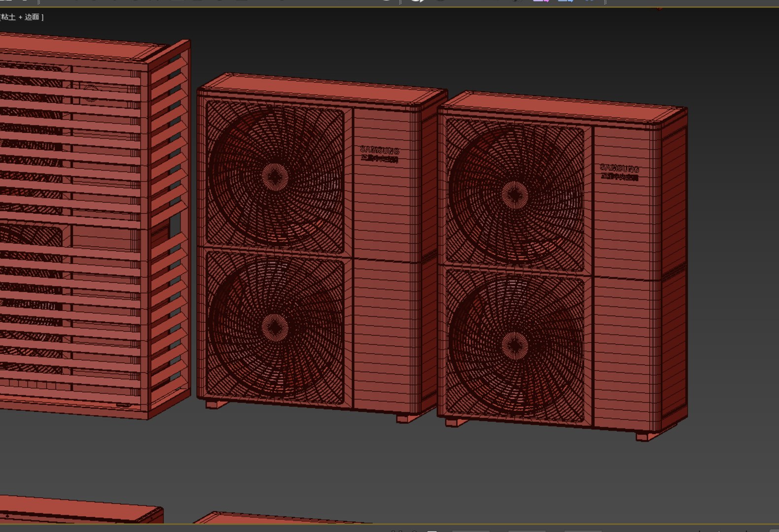The width and height of the screenshot is (779, 532).
Task: Select the louvered enclosure model on the left
Action: click(x=95, y=226)
